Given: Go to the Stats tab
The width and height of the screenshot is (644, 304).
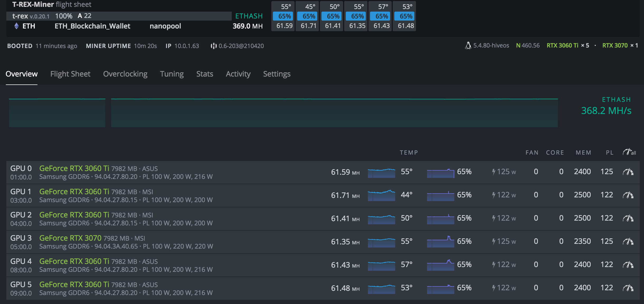Looking at the screenshot, I should (205, 74).
